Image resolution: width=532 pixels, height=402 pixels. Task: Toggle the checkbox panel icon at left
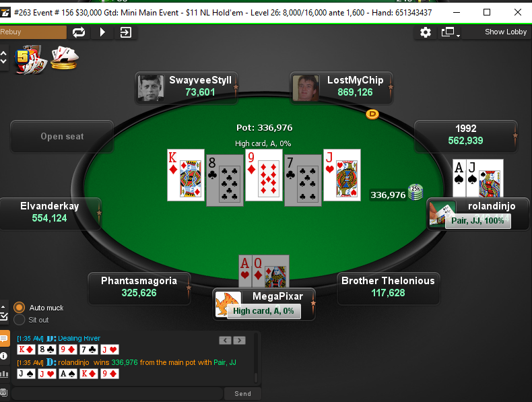pyautogui.click(x=4, y=316)
